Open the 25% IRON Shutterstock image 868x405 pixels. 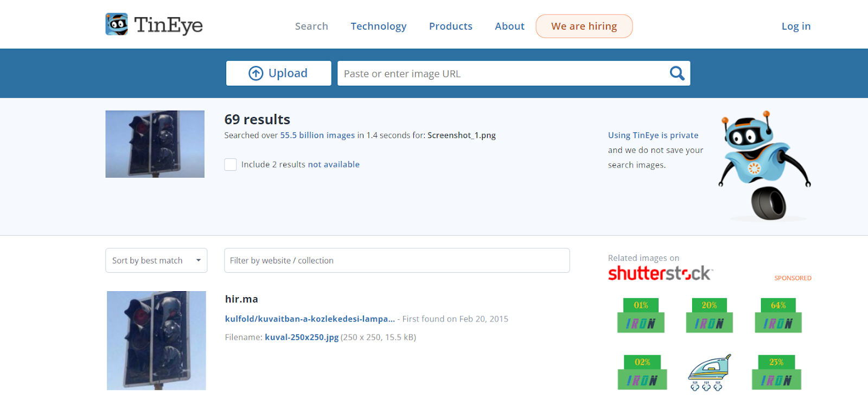point(776,372)
